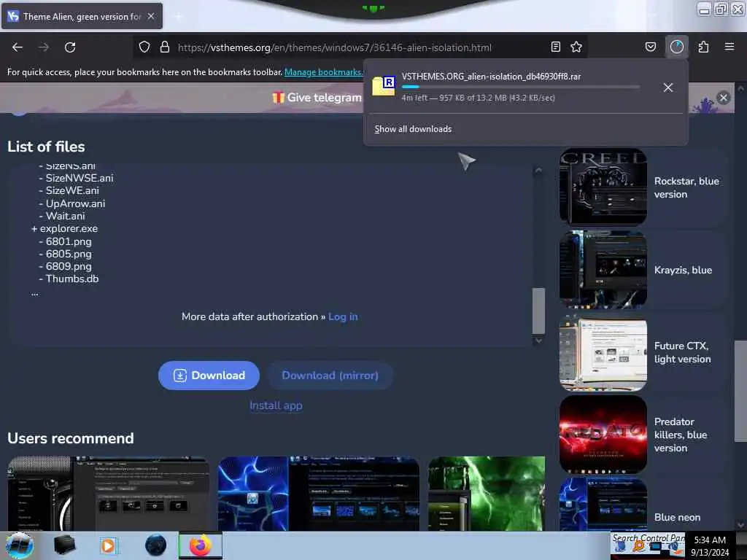This screenshot has height=560, width=747.
Task: Click the downloads progress toolbar icon
Action: [x=676, y=47]
